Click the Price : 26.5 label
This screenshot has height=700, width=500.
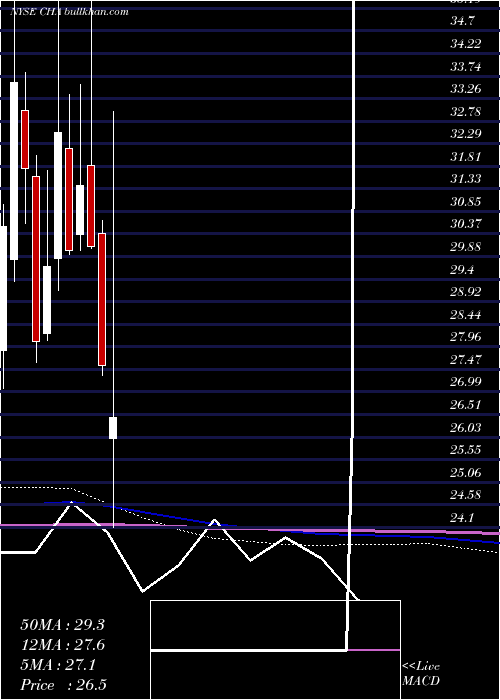click(63, 685)
